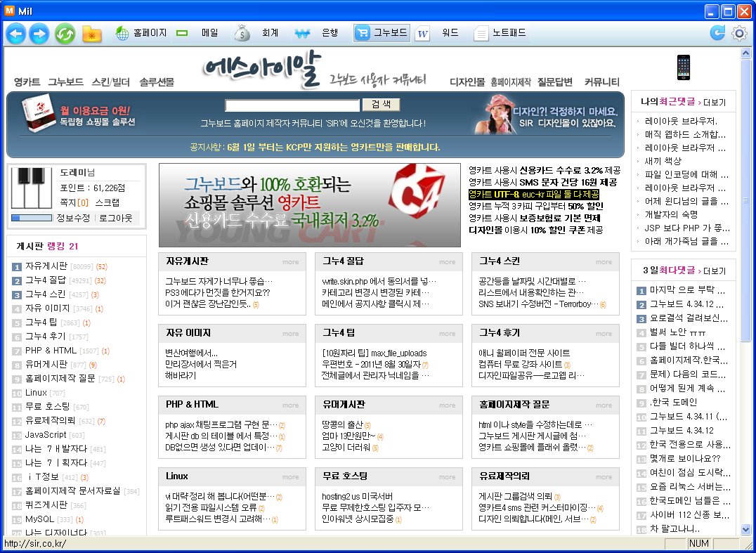Open the settings gear icon

click(739, 33)
